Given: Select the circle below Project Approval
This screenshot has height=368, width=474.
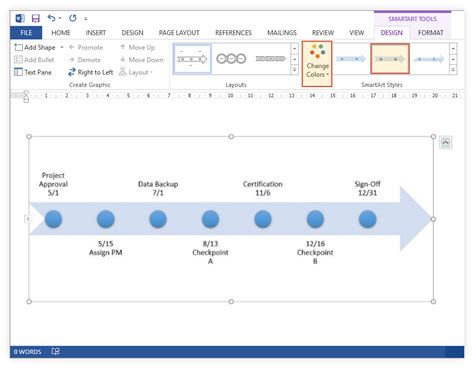Looking at the screenshot, I should click(53, 219).
